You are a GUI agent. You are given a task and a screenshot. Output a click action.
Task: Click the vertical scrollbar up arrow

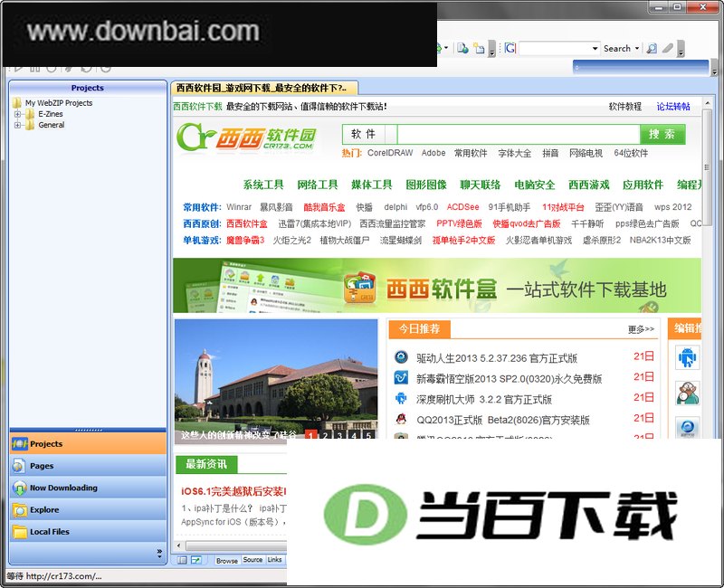(x=707, y=102)
